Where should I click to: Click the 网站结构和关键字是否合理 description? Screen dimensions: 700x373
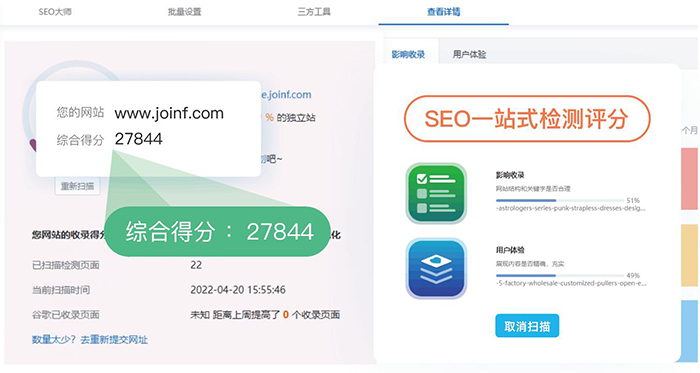click(x=533, y=189)
